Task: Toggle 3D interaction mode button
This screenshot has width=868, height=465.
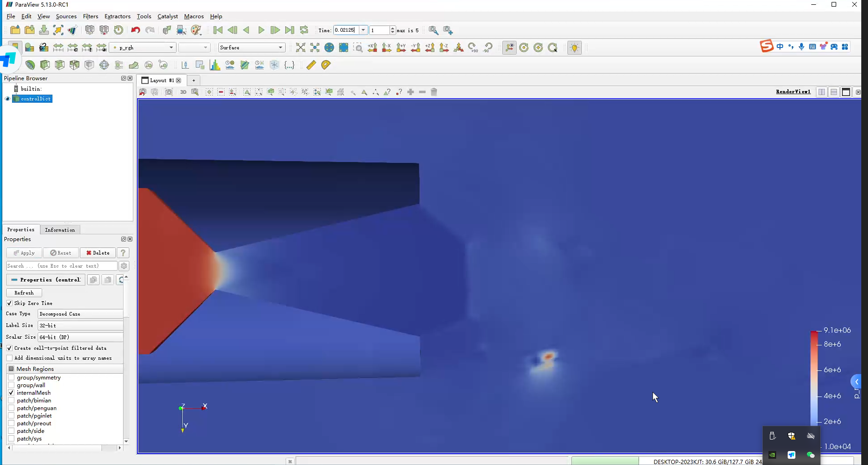Action: coord(183,92)
